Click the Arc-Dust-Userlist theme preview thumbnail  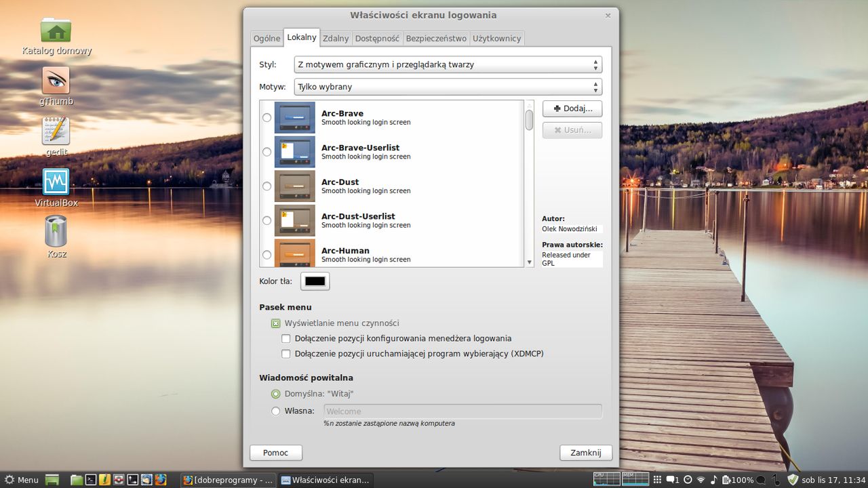(294, 220)
